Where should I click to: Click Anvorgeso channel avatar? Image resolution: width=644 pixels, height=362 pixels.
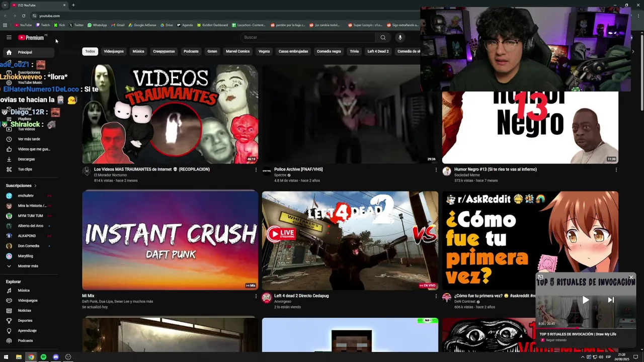tap(267, 298)
